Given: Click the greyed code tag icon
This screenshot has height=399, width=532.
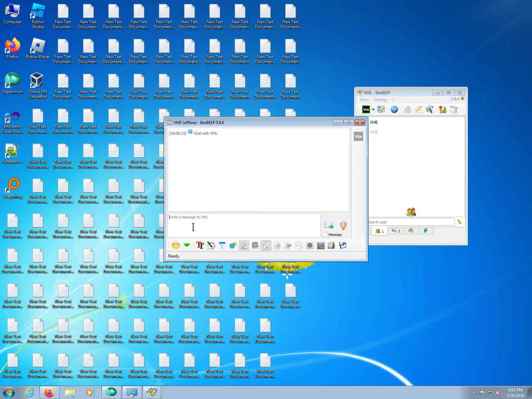Looking at the screenshot, I should [x=299, y=245].
